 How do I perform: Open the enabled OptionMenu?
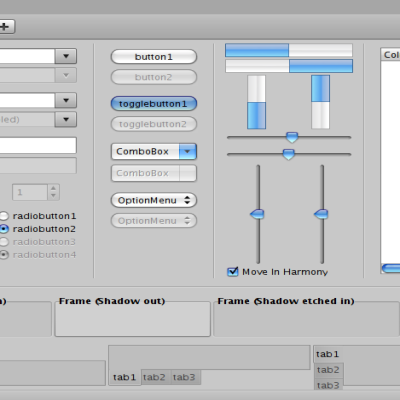click(154, 200)
